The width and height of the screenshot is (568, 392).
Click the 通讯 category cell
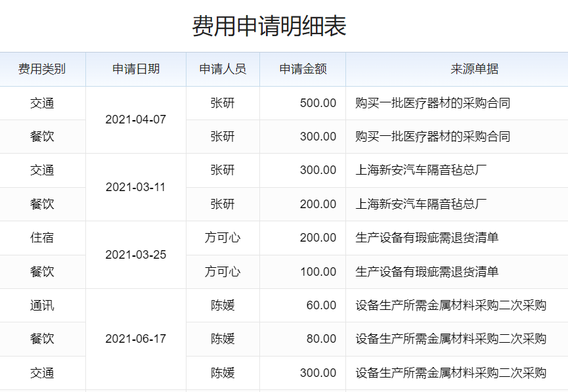pos(42,305)
